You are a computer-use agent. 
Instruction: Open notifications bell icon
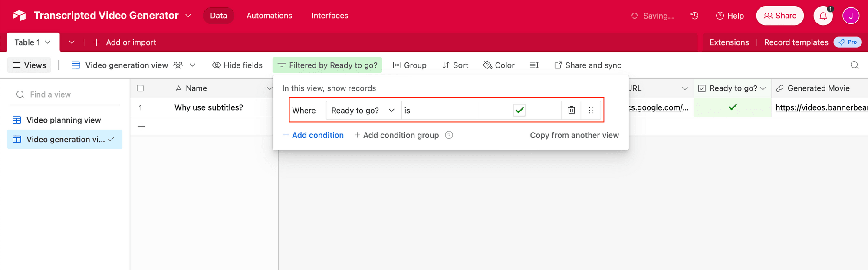[823, 16]
